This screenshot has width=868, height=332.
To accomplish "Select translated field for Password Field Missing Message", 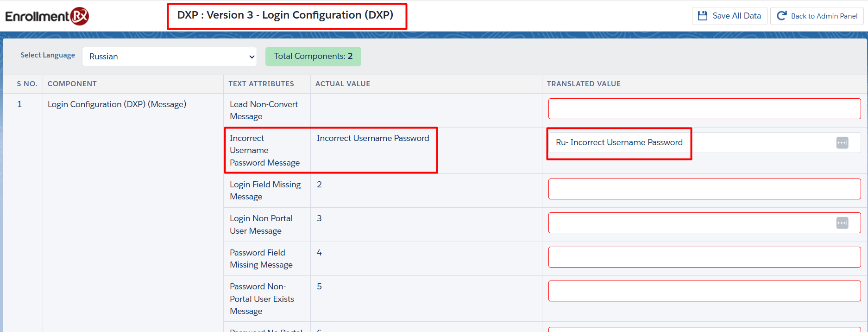I will coord(704,257).
